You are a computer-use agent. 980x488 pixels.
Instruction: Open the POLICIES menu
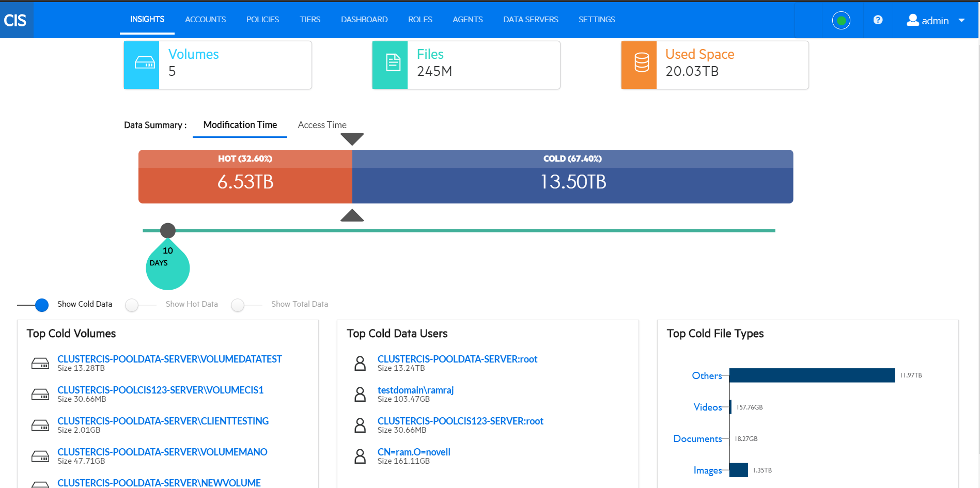tap(262, 20)
